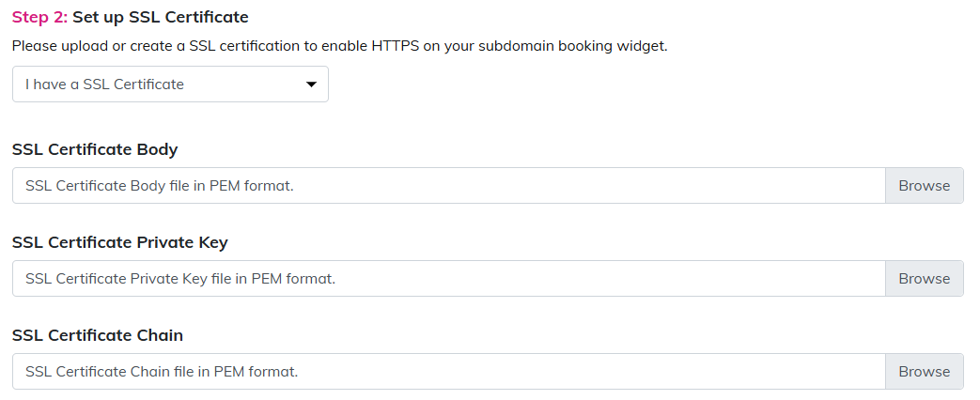Click the black caret arrow of the dropdown
980x400 pixels.
312,85
